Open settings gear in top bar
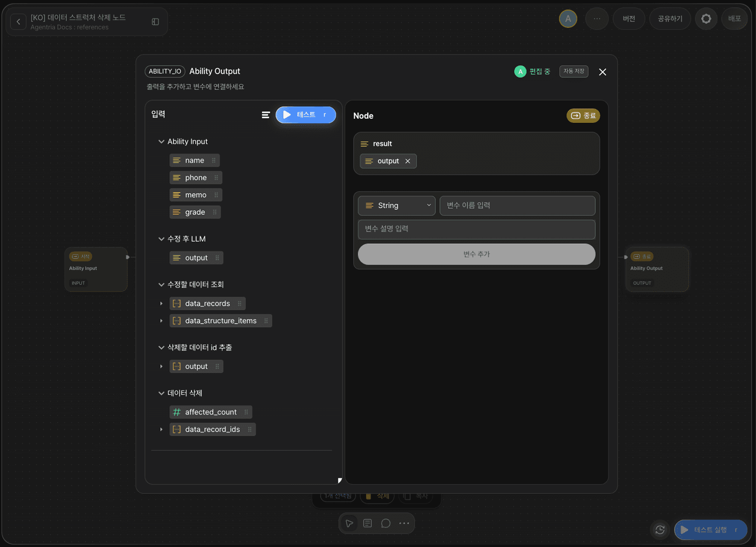The height and width of the screenshot is (547, 756). (x=706, y=19)
